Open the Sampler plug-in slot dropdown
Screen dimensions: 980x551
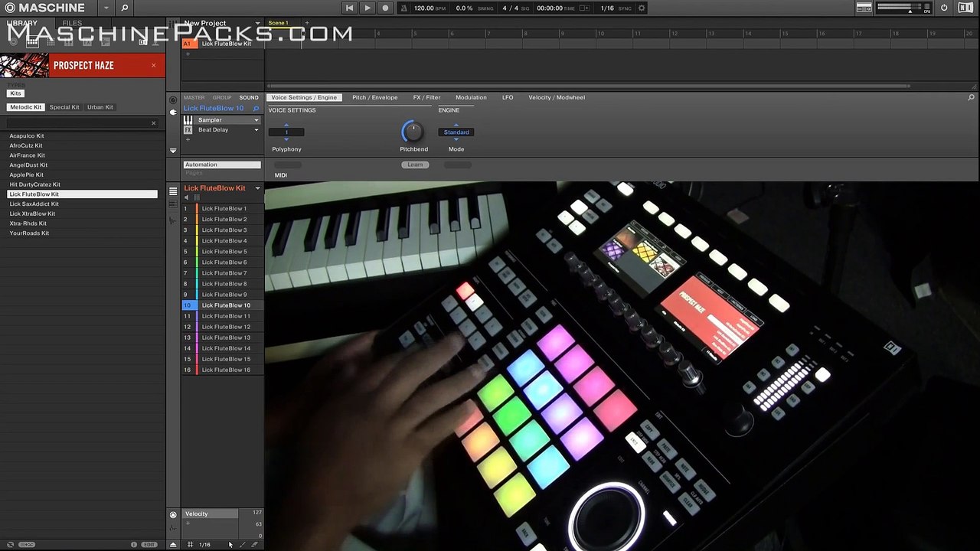pyautogui.click(x=256, y=120)
